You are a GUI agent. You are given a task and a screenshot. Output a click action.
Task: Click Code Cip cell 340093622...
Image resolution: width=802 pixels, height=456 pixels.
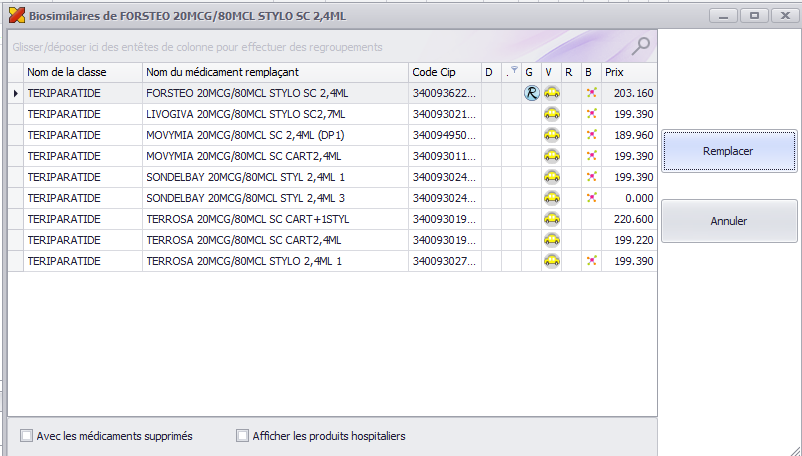click(444, 93)
